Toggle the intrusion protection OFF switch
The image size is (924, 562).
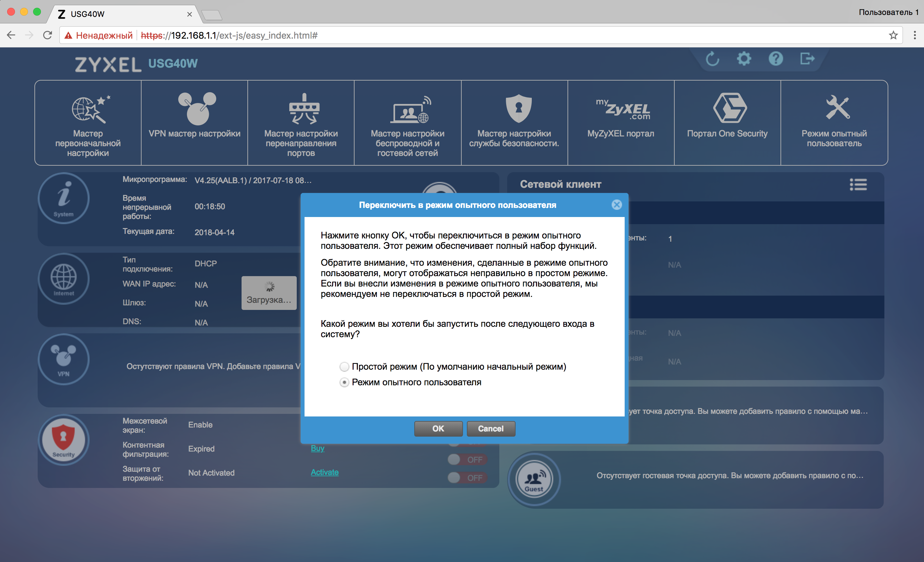(x=467, y=478)
